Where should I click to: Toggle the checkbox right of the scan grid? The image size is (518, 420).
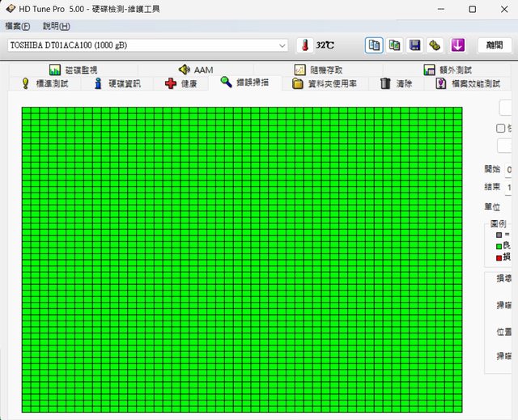coord(500,128)
